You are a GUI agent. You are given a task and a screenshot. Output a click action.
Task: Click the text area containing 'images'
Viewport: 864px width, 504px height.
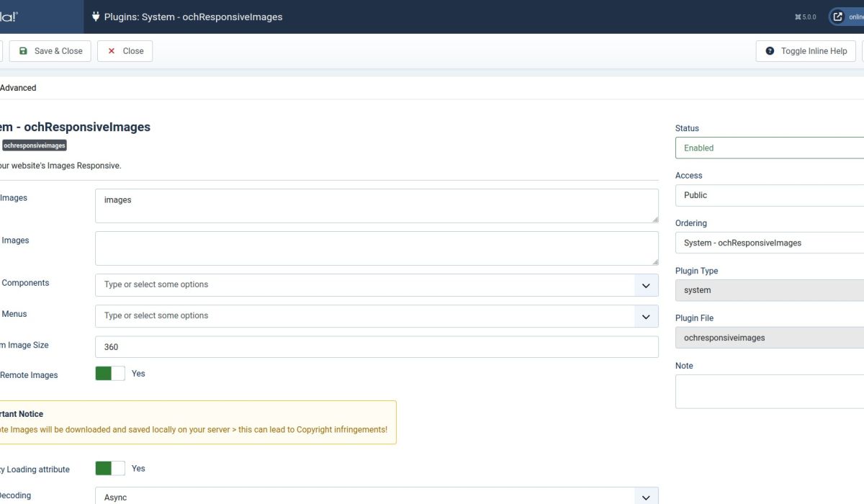377,206
